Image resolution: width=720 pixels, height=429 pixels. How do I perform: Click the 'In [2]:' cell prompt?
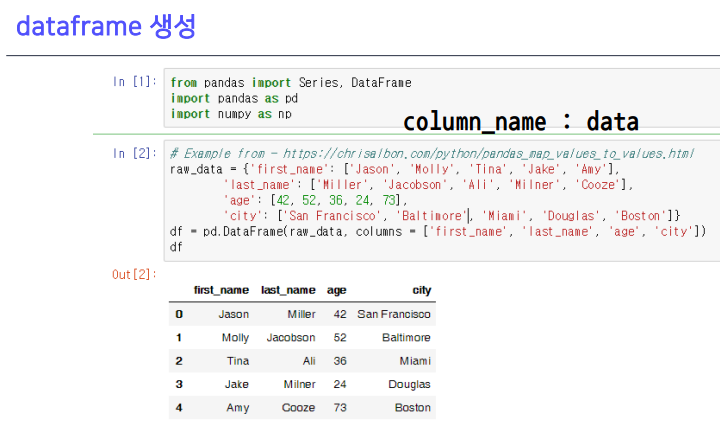pos(135,153)
